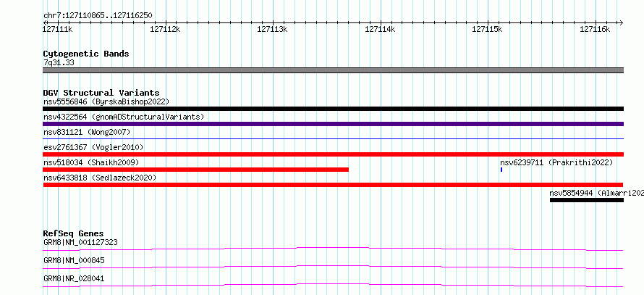Click the gray 7q31.33 cytogenetic band bar
This screenshot has width=644, height=295.
point(333,70)
